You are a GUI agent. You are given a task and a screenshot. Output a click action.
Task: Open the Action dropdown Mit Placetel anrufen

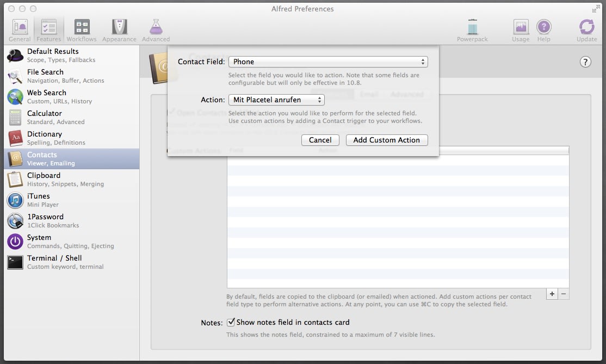point(276,100)
